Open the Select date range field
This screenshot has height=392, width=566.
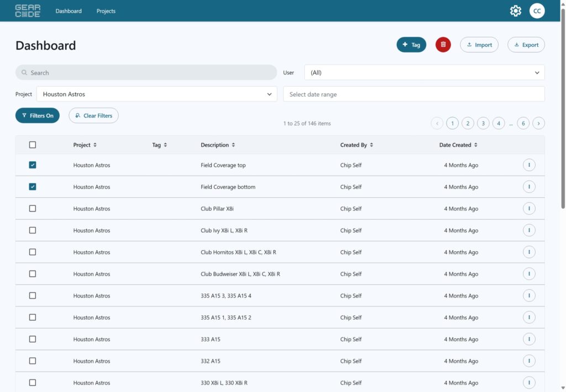point(413,94)
